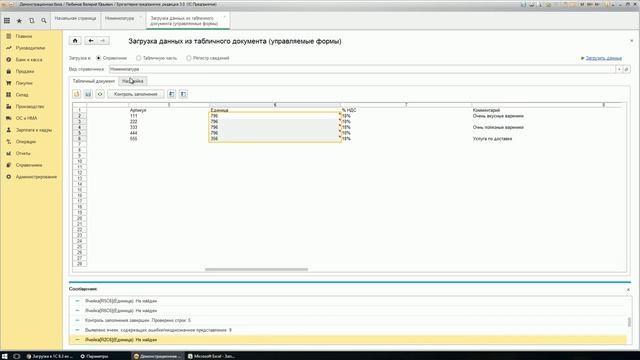Switch to the Параметры taskbar item
Image resolution: width=640 pixels, height=360 pixels.
click(x=95, y=356)
